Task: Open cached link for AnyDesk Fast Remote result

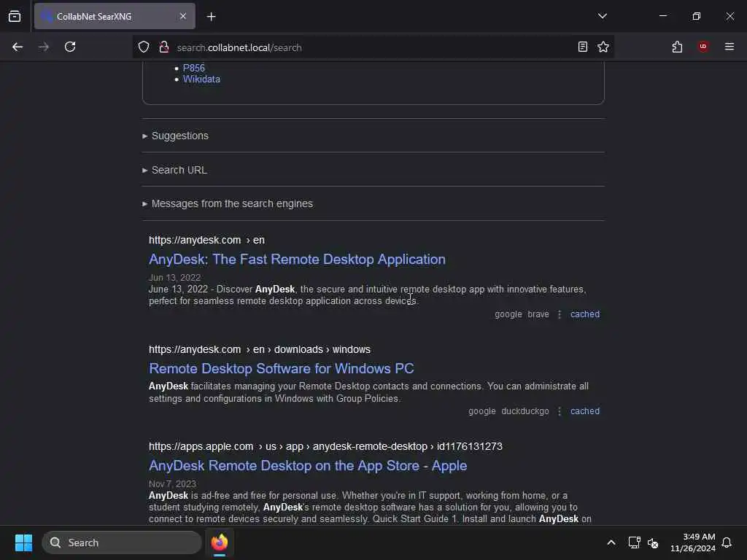Action: point(585,314)
